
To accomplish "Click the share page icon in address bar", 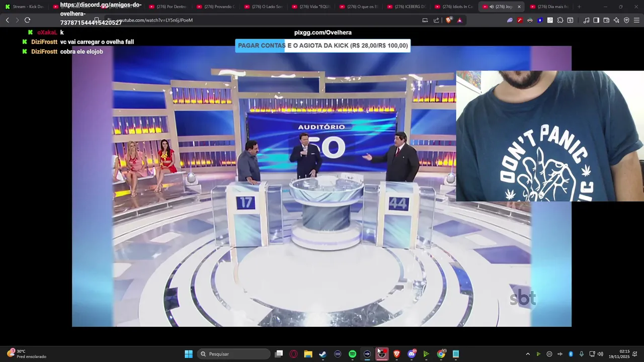I will (436, 20).
